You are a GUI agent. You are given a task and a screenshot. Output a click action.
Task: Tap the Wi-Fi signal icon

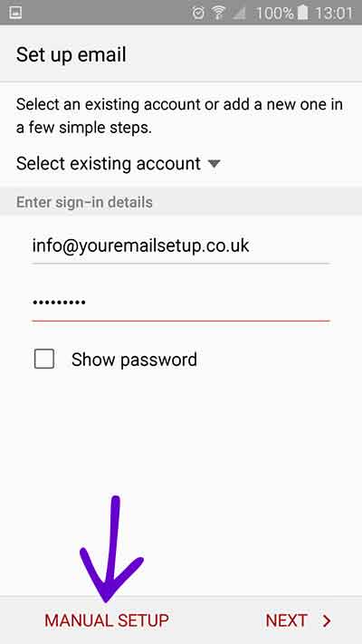tap(218, 13)
